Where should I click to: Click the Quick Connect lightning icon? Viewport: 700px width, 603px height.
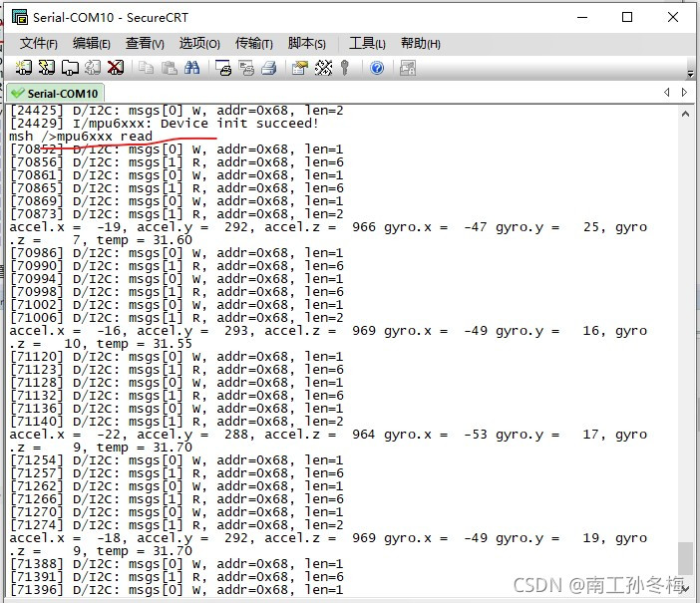[47, 68]
